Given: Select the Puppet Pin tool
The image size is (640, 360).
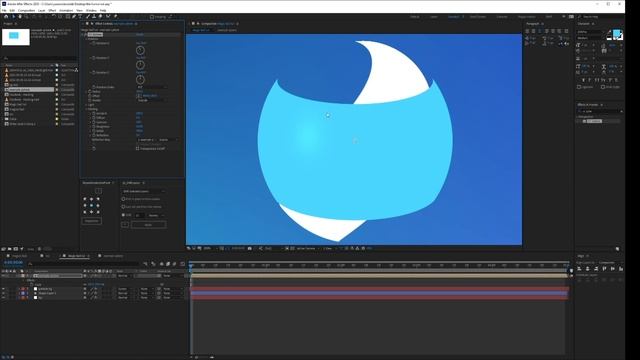Looking at the screenshot, I should 116,17.
